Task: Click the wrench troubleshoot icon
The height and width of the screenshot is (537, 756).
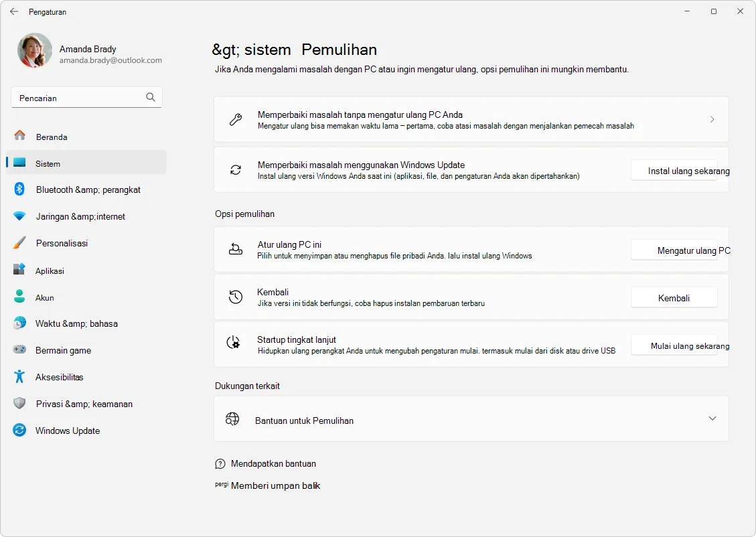Action: [x=236, y=120]
